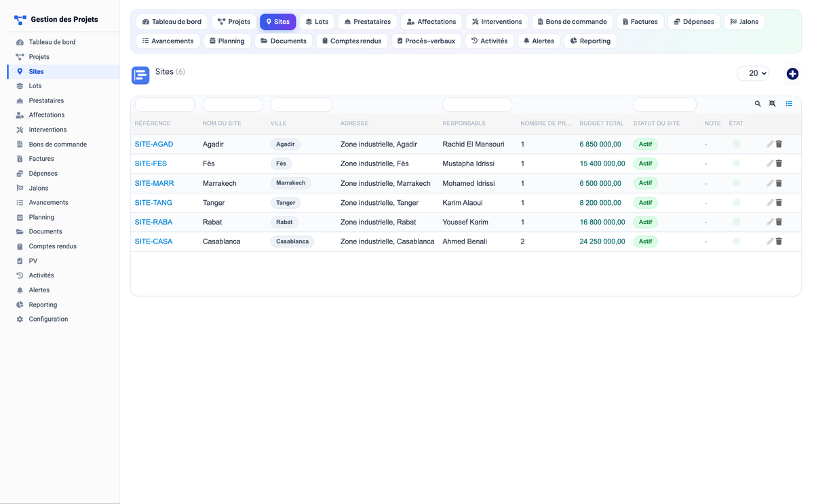Click the Gestion des Projets logo icon

coord(20,20)
